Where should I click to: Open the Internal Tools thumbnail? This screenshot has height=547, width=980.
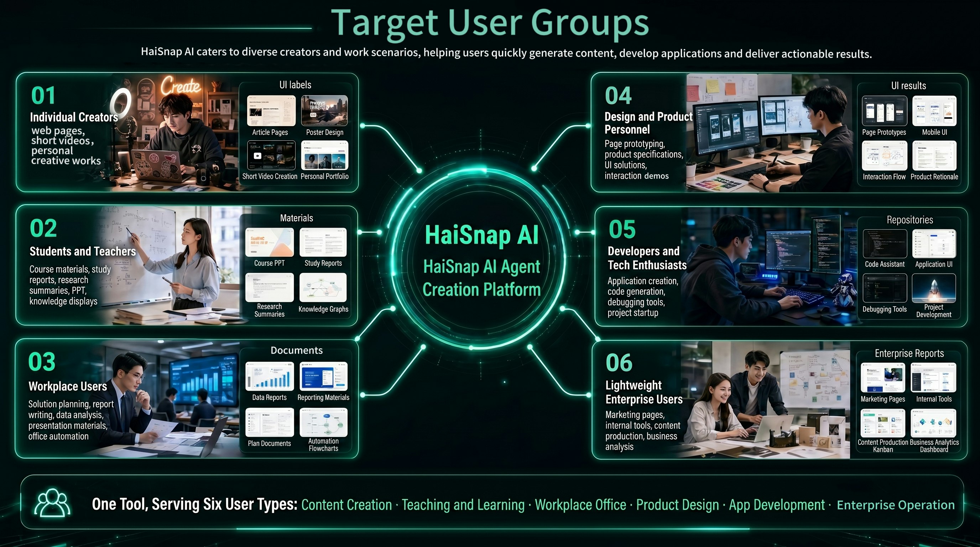tap(934, 377)
